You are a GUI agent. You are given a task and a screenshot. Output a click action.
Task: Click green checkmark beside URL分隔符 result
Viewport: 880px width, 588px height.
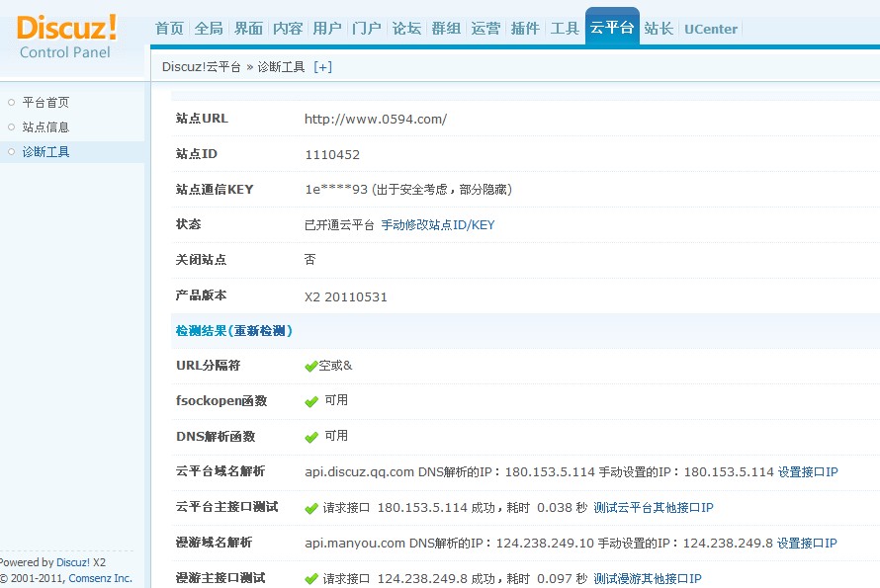310,367
